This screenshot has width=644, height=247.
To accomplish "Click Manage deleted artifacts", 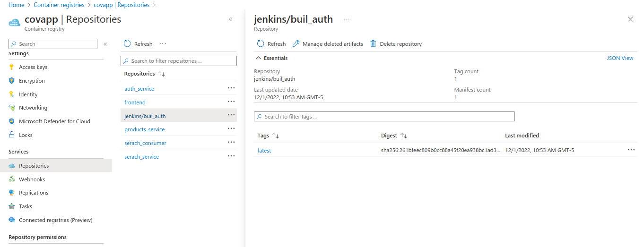I will click(328, 44).
